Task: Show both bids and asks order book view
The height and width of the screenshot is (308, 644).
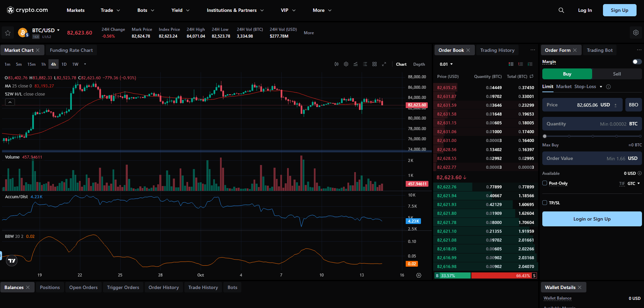Action: (511, 64)
